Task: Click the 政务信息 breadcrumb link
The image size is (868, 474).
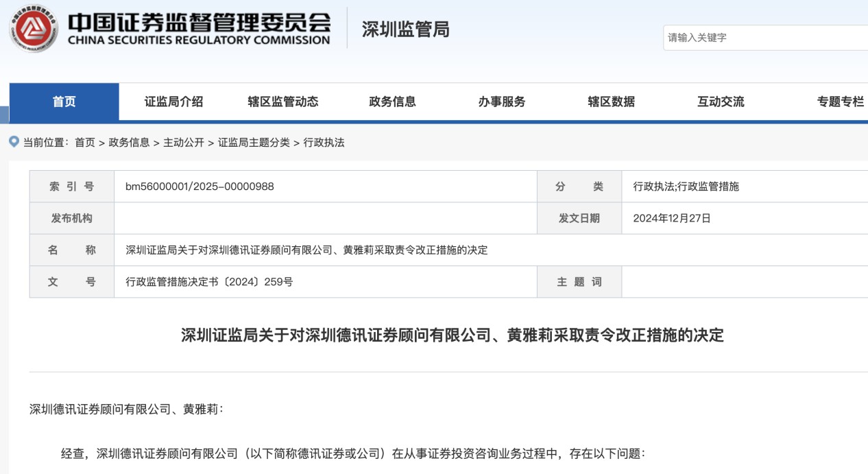Action: (129, 143)
